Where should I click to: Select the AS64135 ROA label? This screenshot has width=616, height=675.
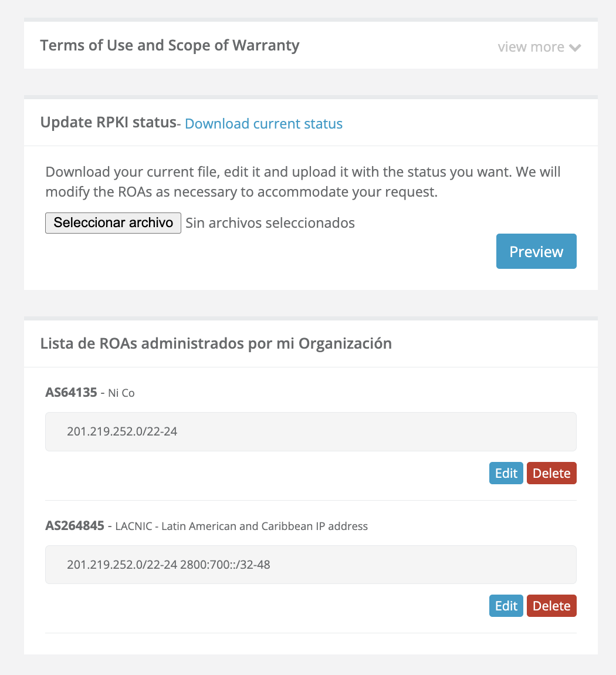pos(71,392)
